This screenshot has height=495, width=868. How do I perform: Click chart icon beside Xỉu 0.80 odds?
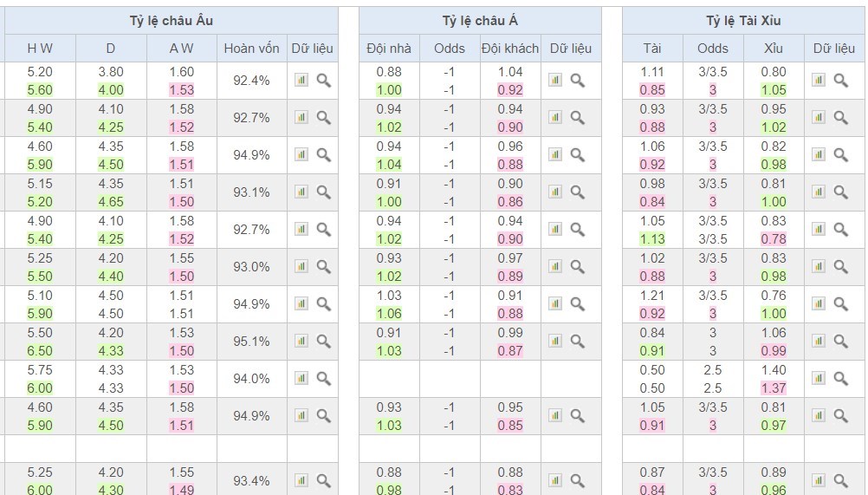(819, 81)
